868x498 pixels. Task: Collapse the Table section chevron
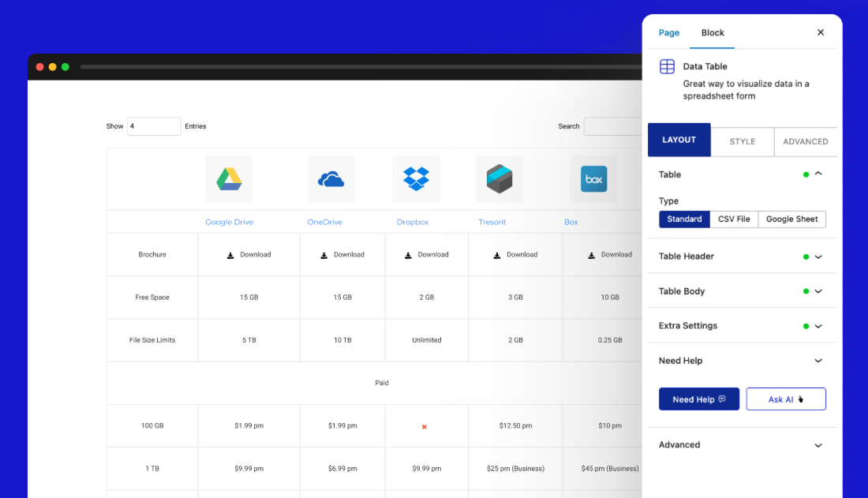click(x=818, y=174)
